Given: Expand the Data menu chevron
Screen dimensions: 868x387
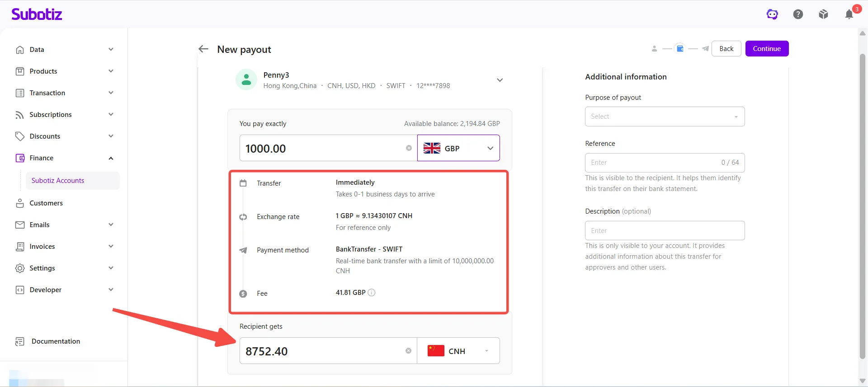Looking at the screenshot, I should pos(111,49).
